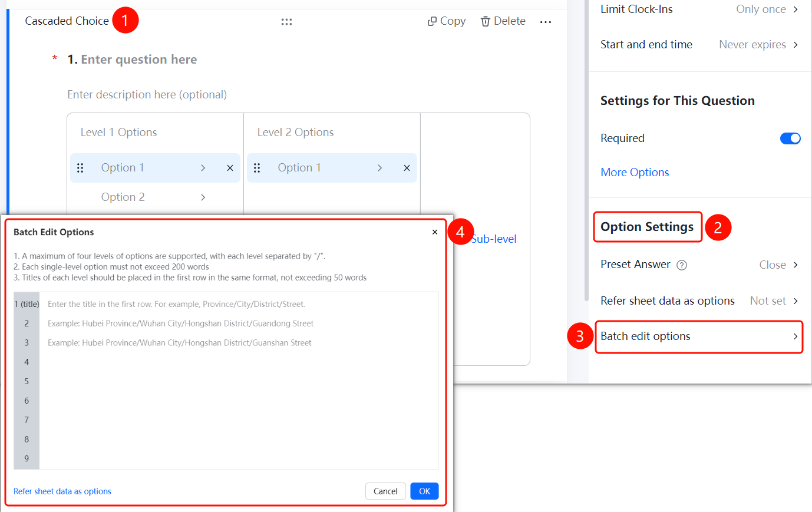The height and width of the screenshot is (512, 812).
Task: Remove Option 1 from Level 1 Options
Action: pos(230,168)
